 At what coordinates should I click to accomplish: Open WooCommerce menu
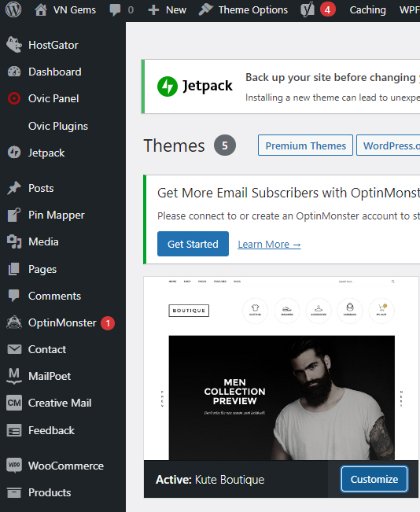(x=66, y=466)
